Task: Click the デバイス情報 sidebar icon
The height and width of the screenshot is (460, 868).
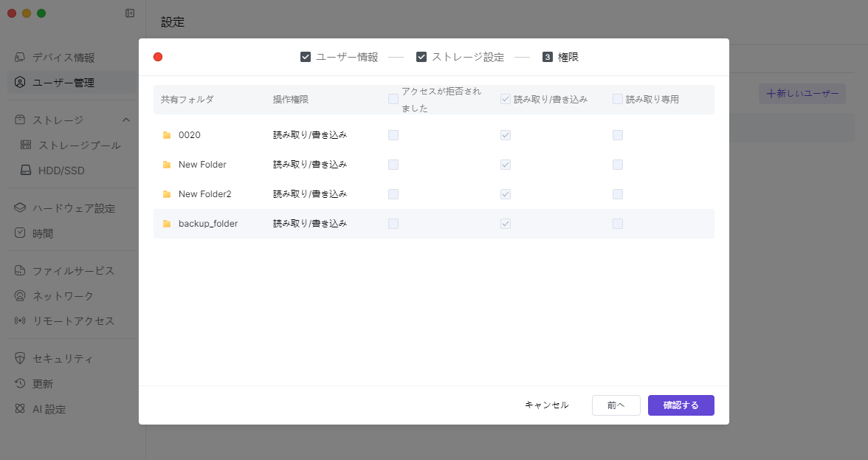Action: pyautogui.click(x=20, y=58)
